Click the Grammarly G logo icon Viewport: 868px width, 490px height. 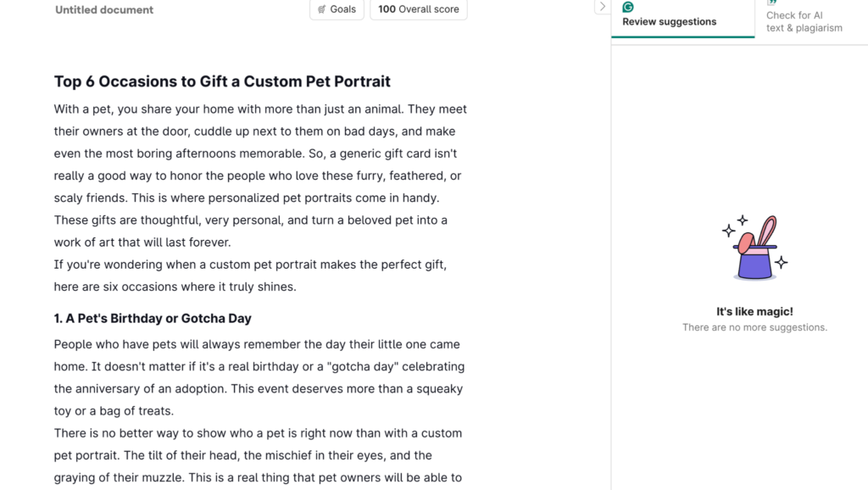pyautogui.click(x=628, y=7)
